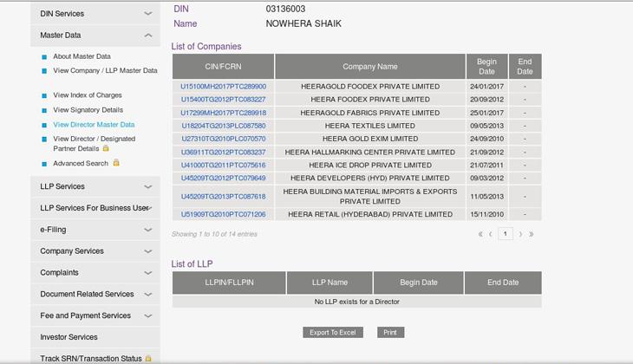Select DIN value 03136003
The height and width of the screenshot is (364, 633).
(x=285, y=9)
